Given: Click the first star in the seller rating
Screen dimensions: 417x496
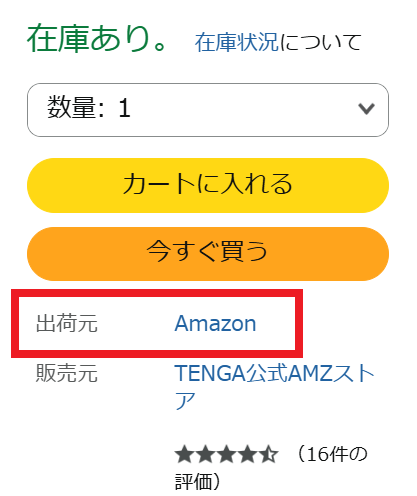Looking at the screenshot, I should tap(184, 455).
